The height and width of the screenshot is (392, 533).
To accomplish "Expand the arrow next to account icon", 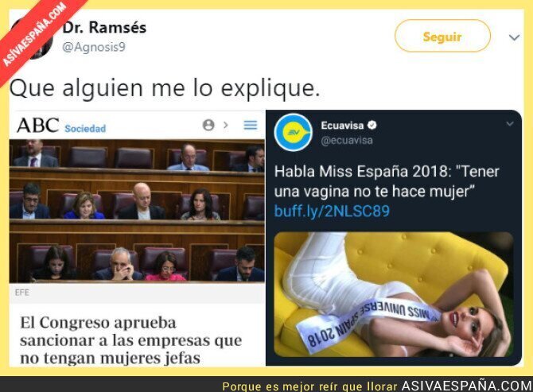I will pos(225,125).
